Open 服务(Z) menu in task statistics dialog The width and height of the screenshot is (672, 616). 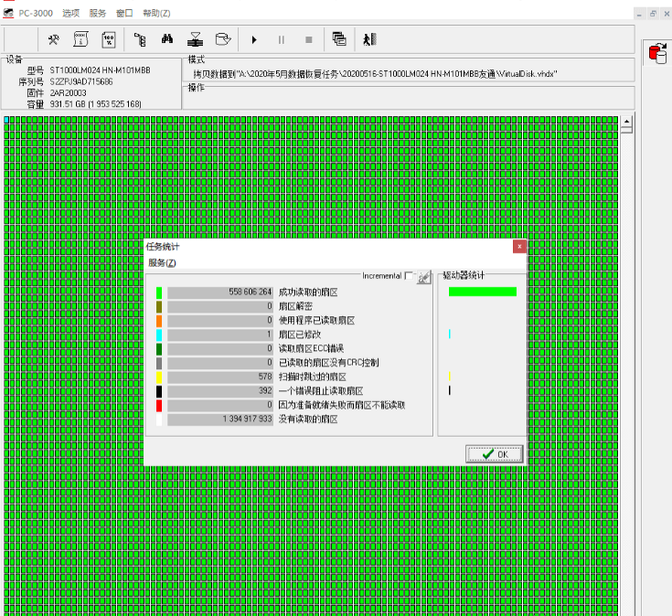(x=162, y=262)
